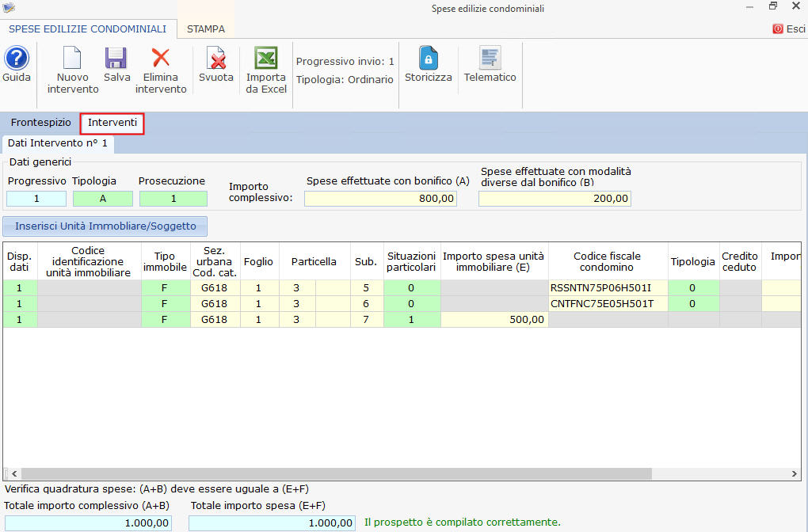Click the Credito ceduto column header
The image size is (808, 532).
pos(740,261)
